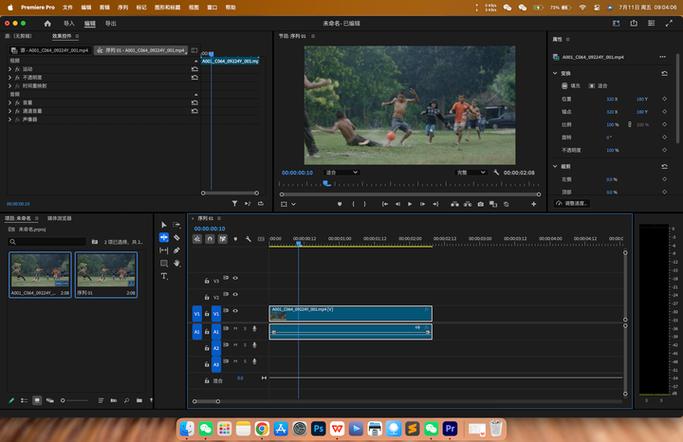
Task: Select the Hand tool
Action: 177,263
